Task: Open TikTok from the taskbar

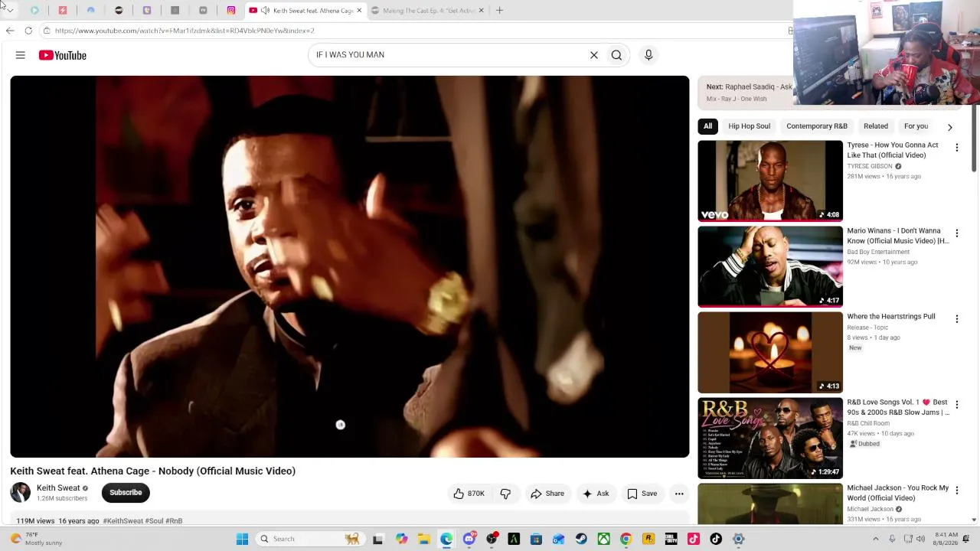Action: (716, 539)
